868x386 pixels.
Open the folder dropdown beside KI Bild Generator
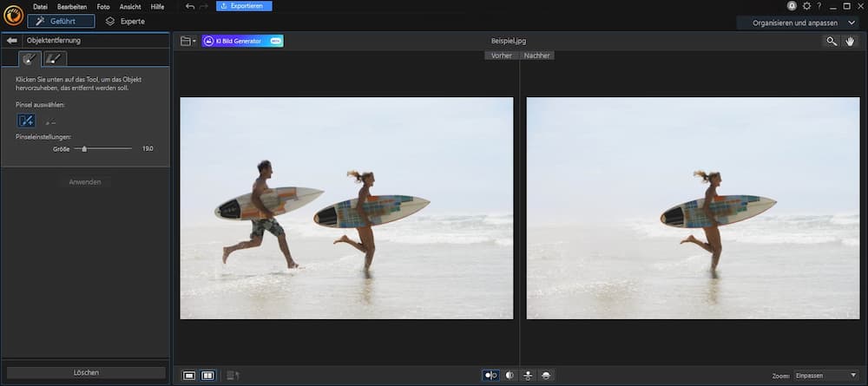(x=187, y=41)
